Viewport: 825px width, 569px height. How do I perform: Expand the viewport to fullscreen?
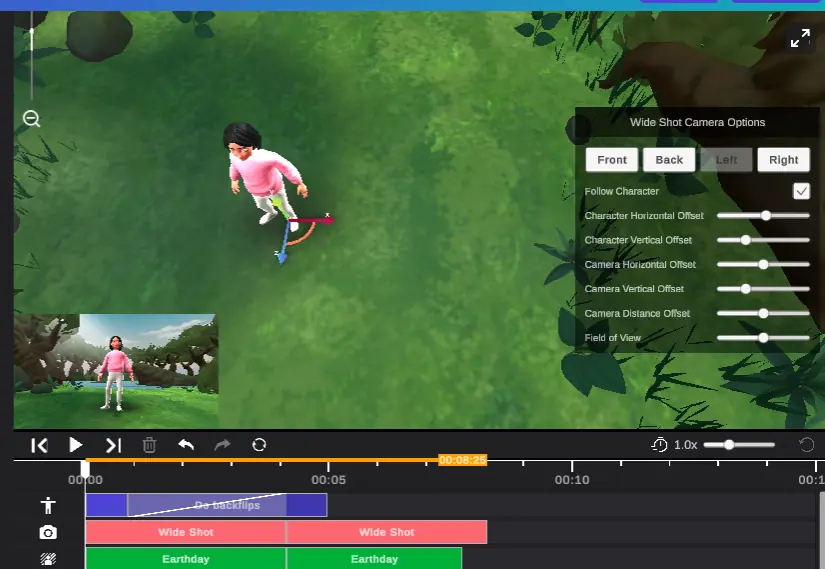pos(800,38)
